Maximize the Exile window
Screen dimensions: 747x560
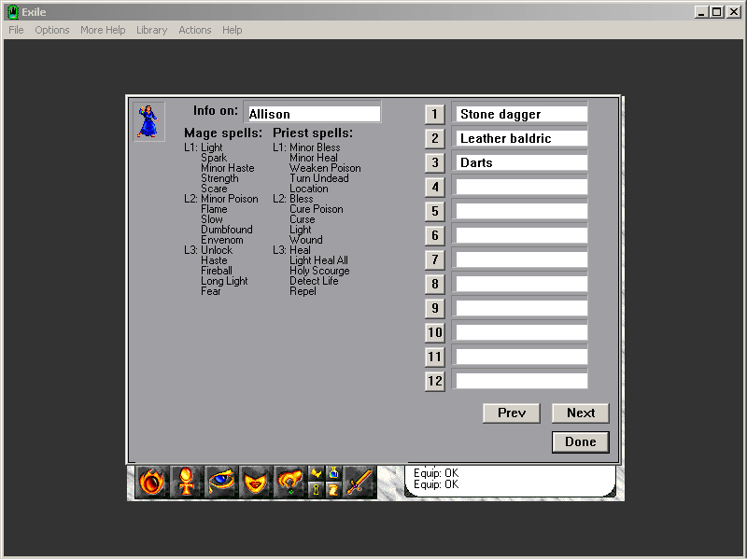(x=716, y=12)
